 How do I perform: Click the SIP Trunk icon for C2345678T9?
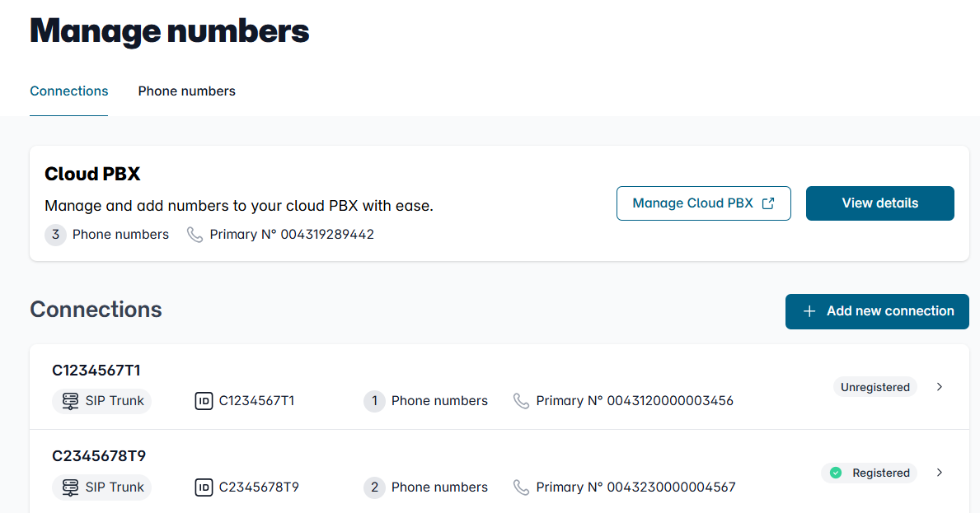71,487
